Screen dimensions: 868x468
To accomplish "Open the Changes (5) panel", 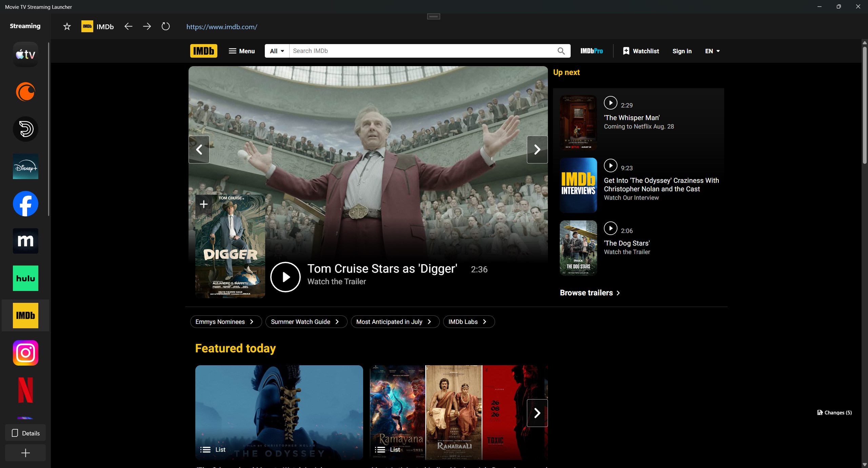I will [834, 412].
